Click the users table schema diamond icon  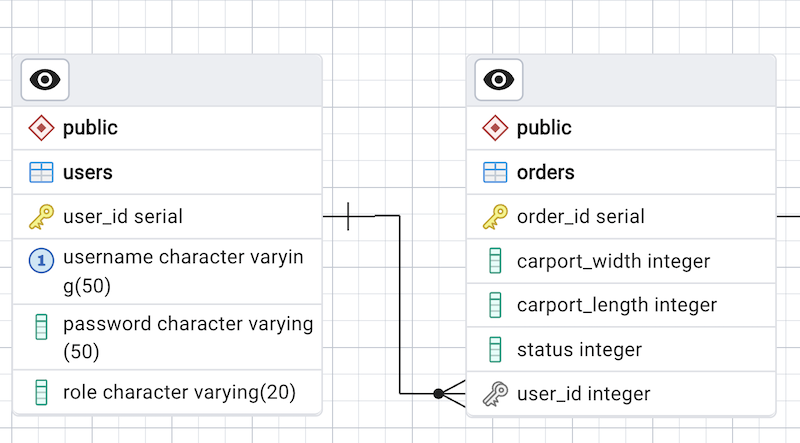point(41,128)
